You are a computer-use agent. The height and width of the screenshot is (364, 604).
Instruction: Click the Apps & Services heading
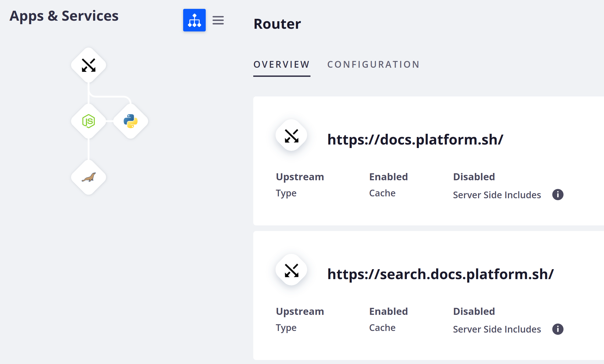[64, 16]
